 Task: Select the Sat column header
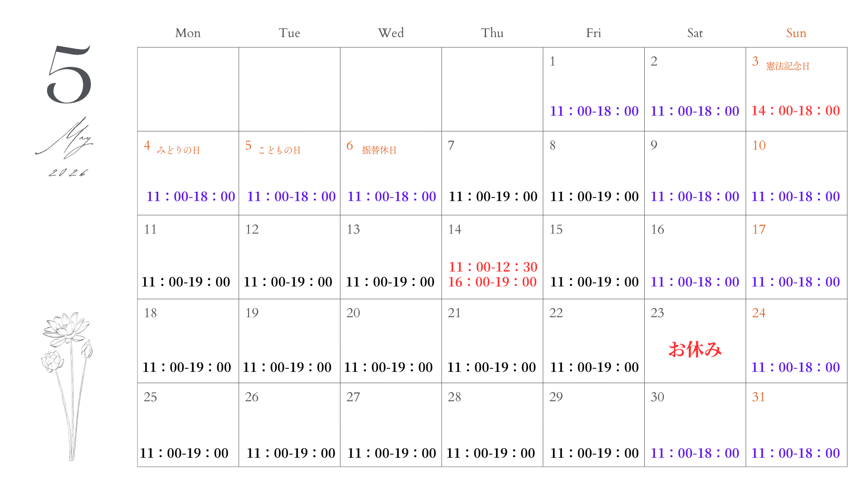[695, 33]
